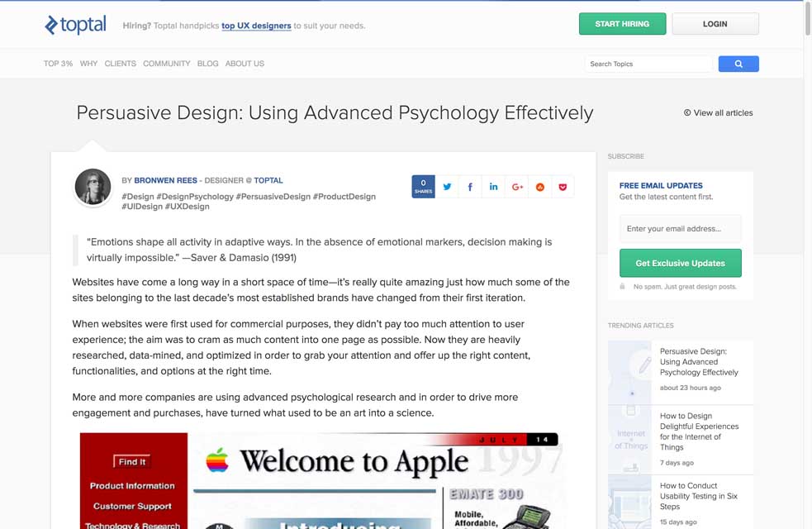Go to the BLOG menu item
Image resolution: width=812 pixels, height=529 pixels.
[207, 64]
